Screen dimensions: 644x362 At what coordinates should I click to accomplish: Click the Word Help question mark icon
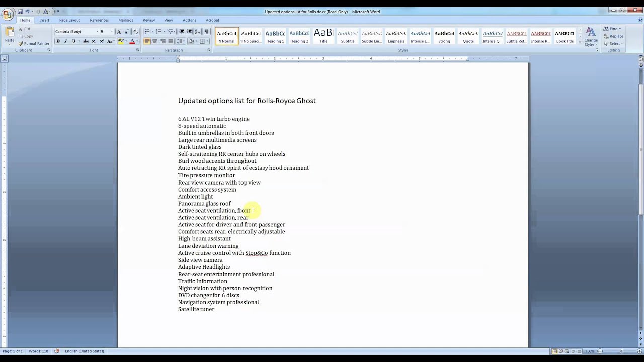point(639,20)
